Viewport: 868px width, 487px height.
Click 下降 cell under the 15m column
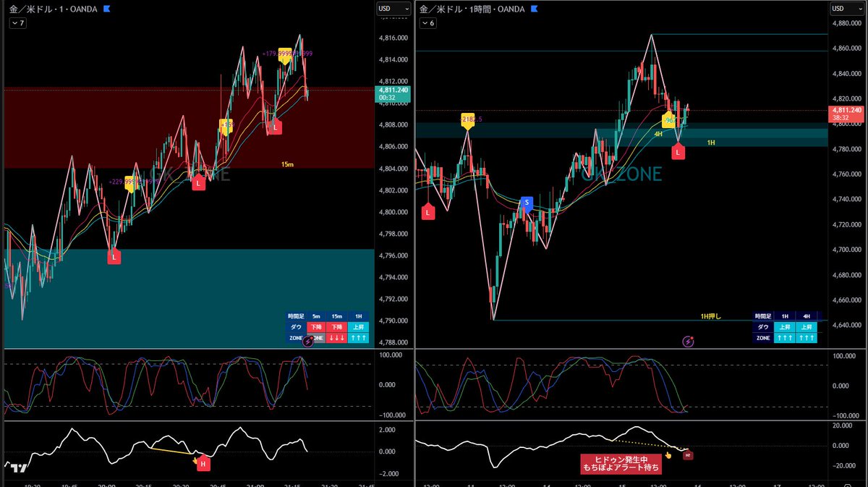337,327
